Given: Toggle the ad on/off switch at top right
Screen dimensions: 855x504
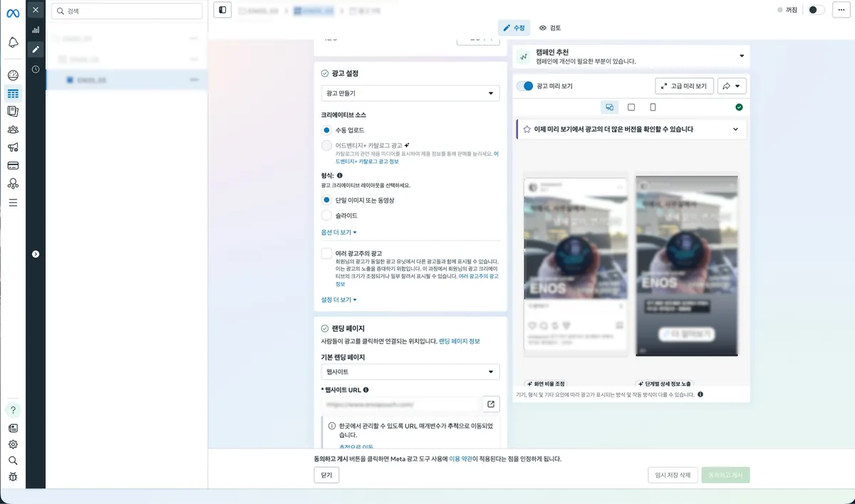Looking at the screenshot, I should tap(816, 10).
